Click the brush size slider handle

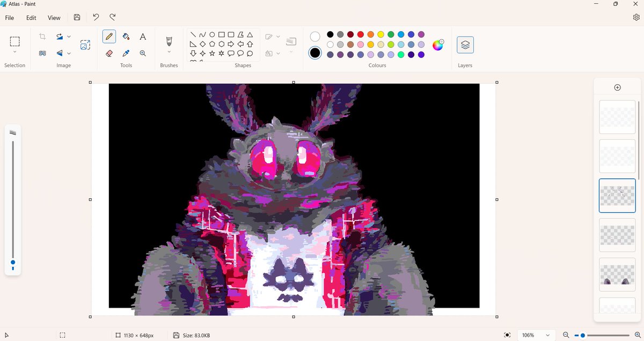13,263
